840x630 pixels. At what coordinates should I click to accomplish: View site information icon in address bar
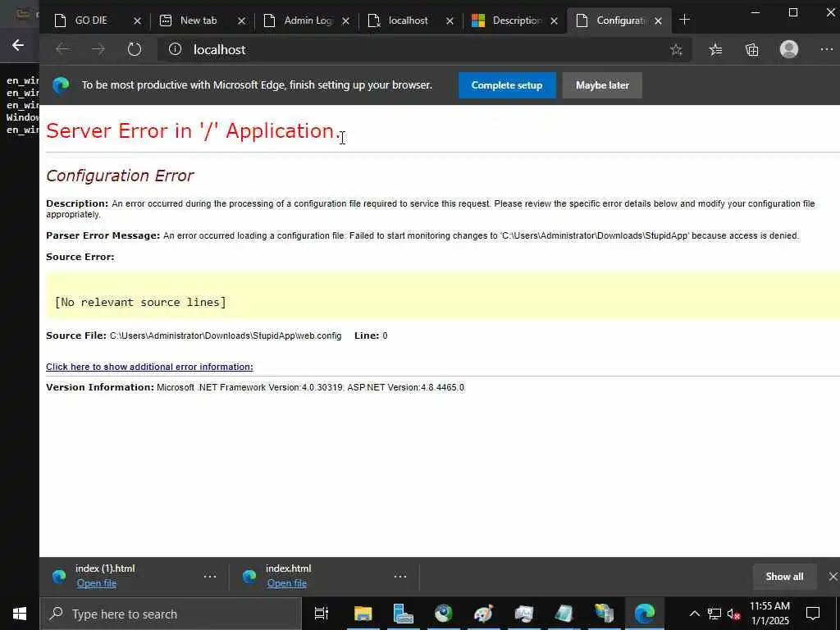[x=175, y=49]
